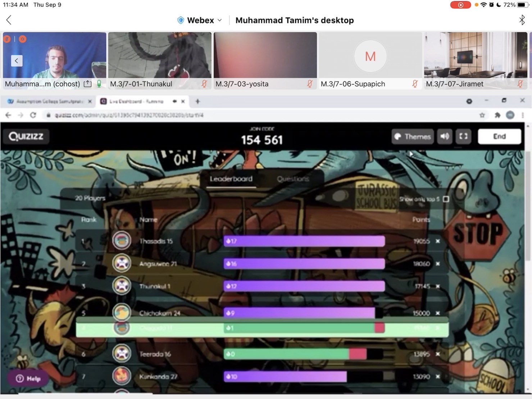Image resolution: width=532 pixels, height=399 pixels.
Task: Open Quizizz Help button
Action: coord(28,378)
